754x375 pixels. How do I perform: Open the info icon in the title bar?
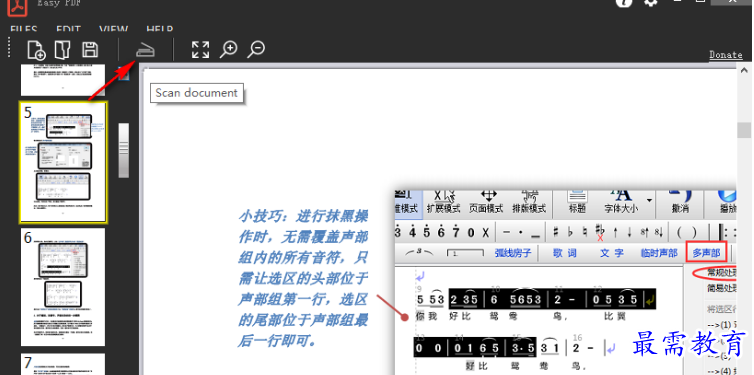[x=624, y=2]
